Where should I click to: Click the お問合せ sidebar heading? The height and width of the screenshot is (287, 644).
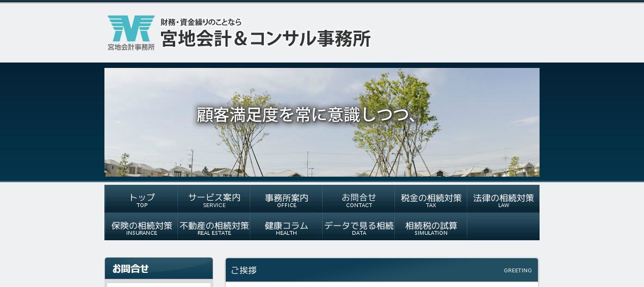click(x=131, y=269)
